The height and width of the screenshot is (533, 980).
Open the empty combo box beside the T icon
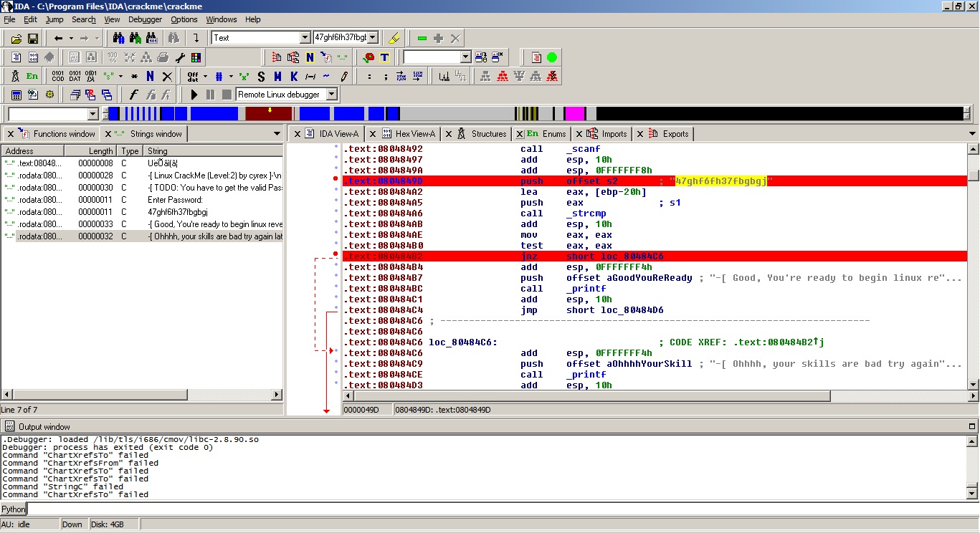click(x=465, y=57)
